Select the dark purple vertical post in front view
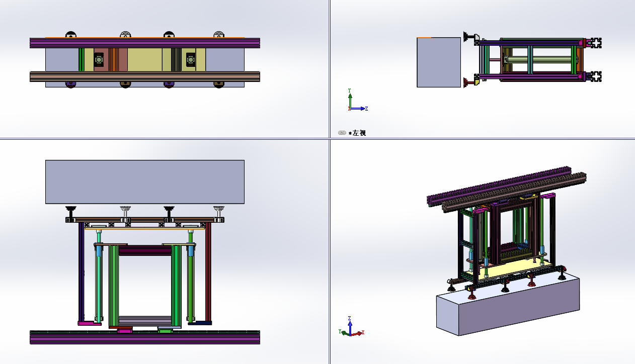Screen dimensions: 635x364 pyautogui.click(x=81, y=271)
